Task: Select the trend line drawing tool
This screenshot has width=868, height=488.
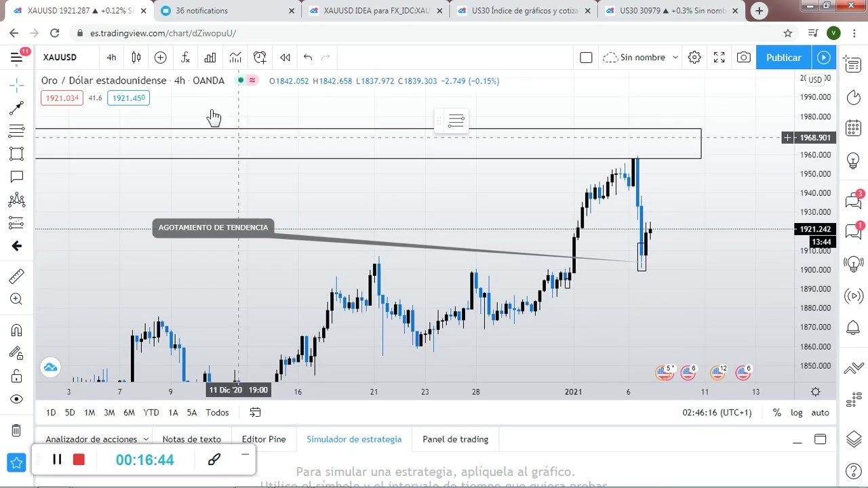Action: (x=17, y=107)
